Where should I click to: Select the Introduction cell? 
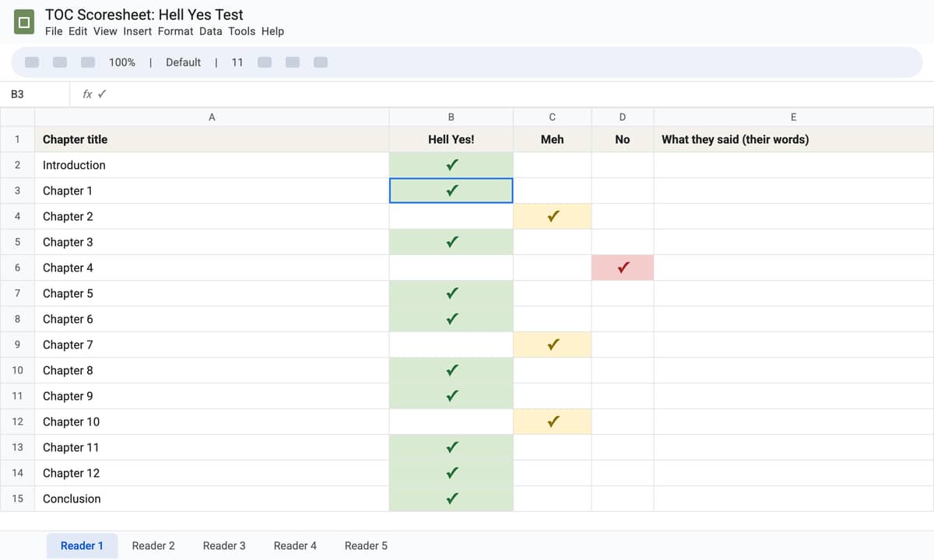(212, 165)
